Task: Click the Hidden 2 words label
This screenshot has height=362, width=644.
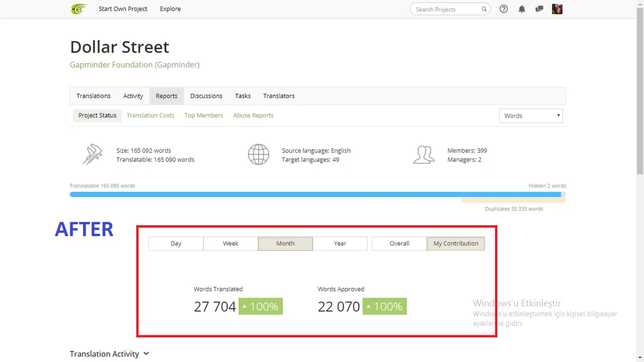Action: pyautogui.click(x=547, y=186)
